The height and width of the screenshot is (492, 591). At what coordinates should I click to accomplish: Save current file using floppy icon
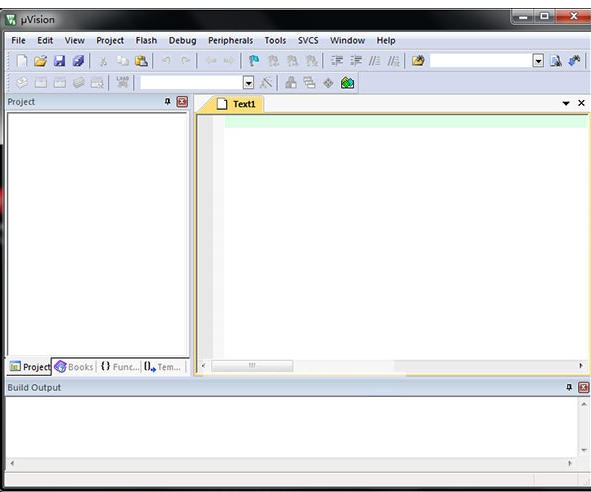click(60, 61)
